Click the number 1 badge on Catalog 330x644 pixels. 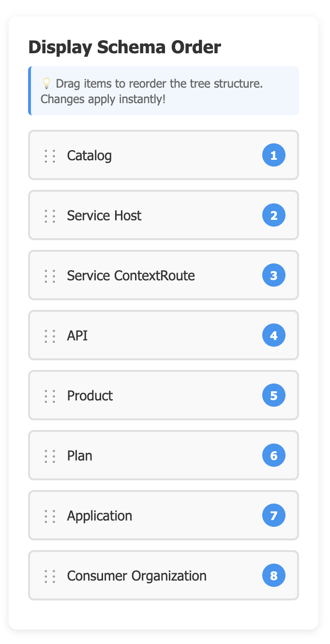[274, 155]
